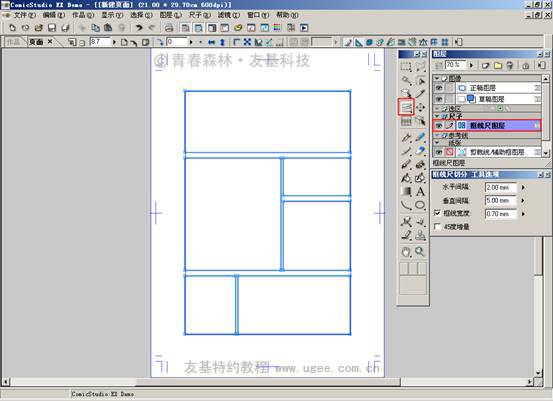Select the Ellipse shape tool

[420, 205]
